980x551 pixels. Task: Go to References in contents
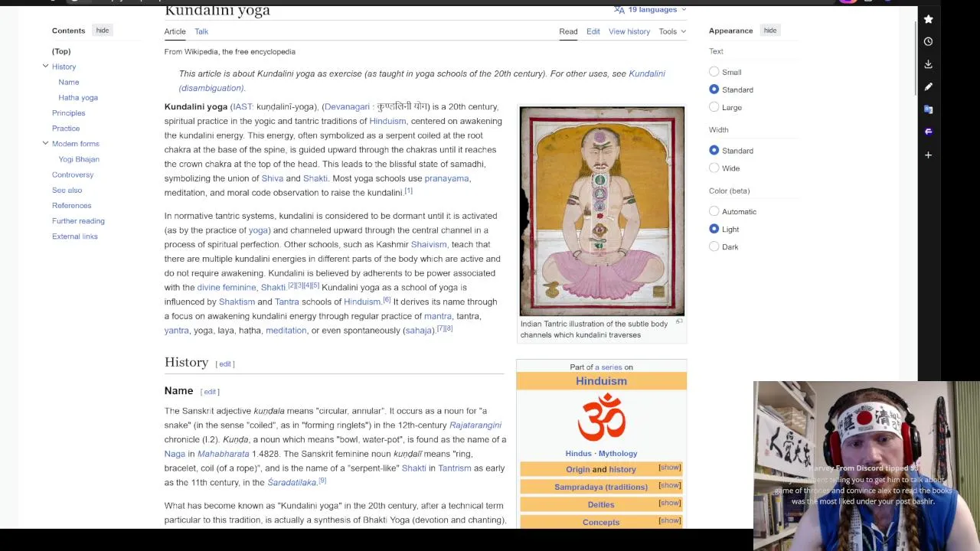72,205
